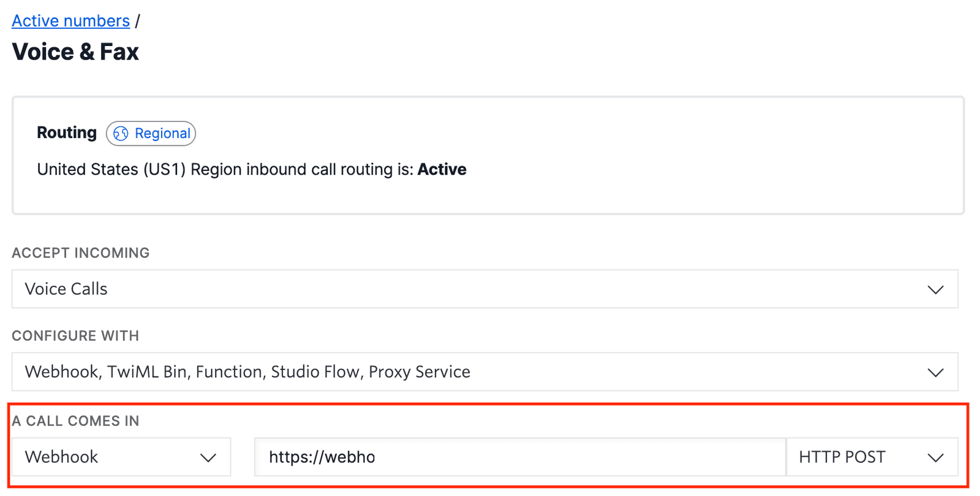Click the chevron next to Voice Calls text
The image size is (980, 496).
935,289
